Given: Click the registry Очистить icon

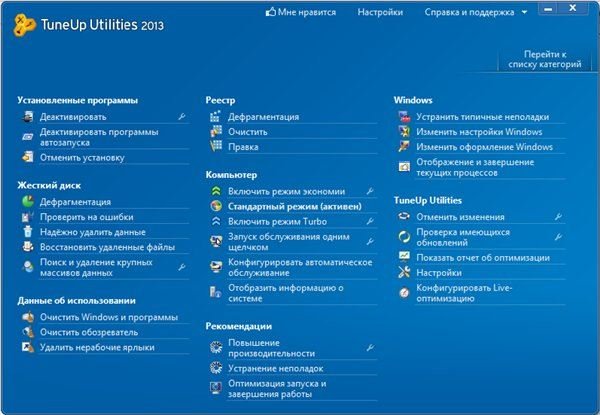Looking at the screenshot, I should [x=216, y=132].
